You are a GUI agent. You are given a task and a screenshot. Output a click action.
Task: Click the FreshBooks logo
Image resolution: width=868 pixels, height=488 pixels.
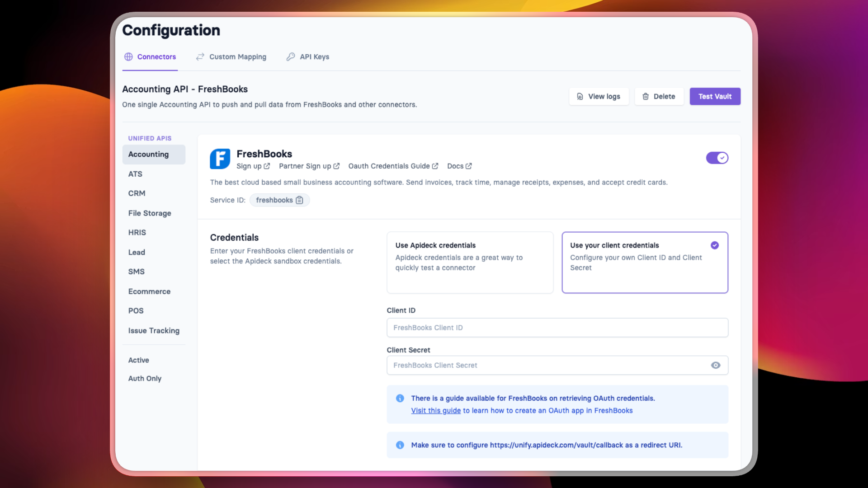pyautogui.click(x=220, y=159)
